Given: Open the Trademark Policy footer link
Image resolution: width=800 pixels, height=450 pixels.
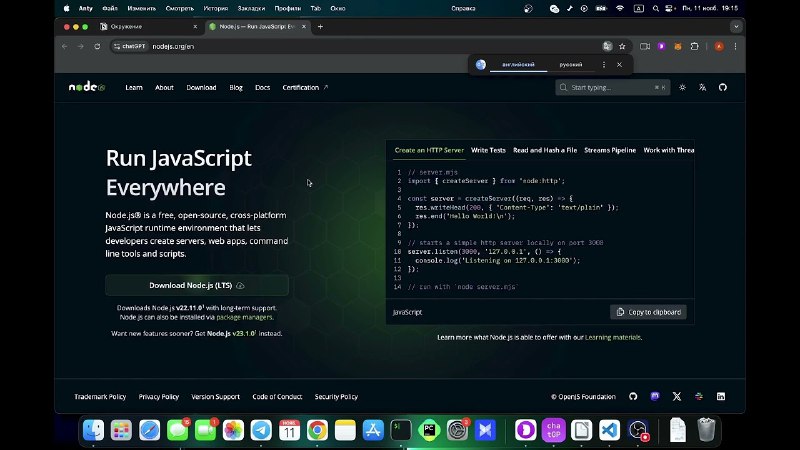Looking at the screenshot, I should tap(100, 396).
